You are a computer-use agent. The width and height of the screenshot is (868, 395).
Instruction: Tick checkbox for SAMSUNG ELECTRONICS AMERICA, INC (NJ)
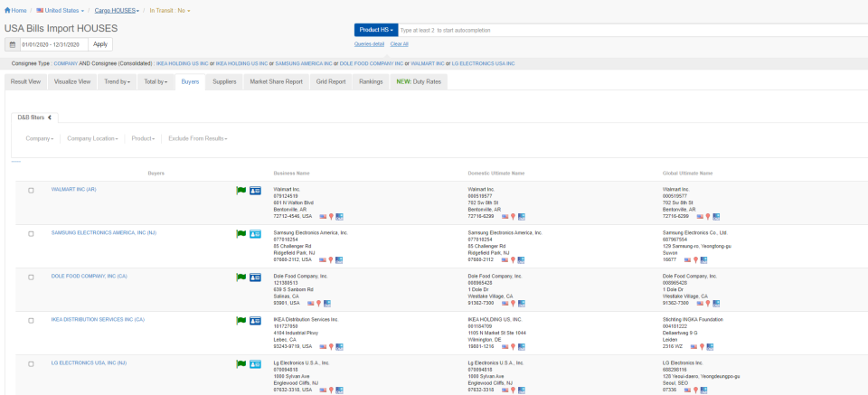pyautogui.click(x=31, y=233)
